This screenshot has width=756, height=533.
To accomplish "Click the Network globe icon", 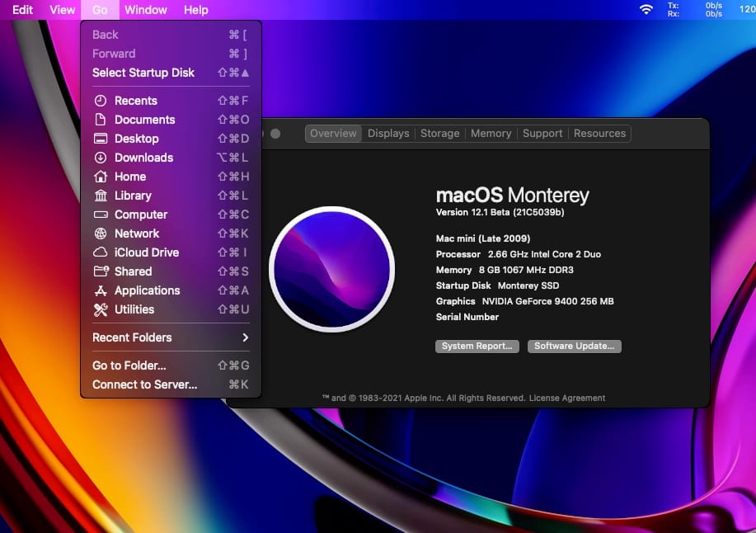I will click(x=101, y=233).
